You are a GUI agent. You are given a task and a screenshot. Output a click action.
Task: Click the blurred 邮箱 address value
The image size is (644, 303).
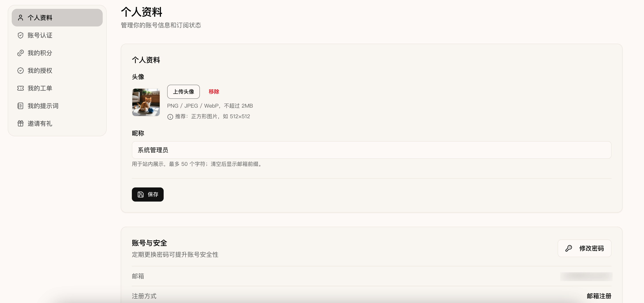[586, 276]
